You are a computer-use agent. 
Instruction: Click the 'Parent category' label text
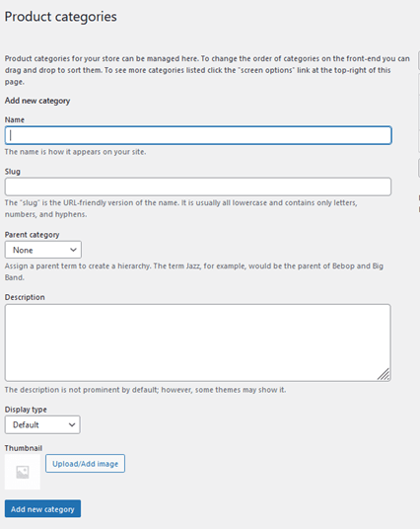click(32, 235)
